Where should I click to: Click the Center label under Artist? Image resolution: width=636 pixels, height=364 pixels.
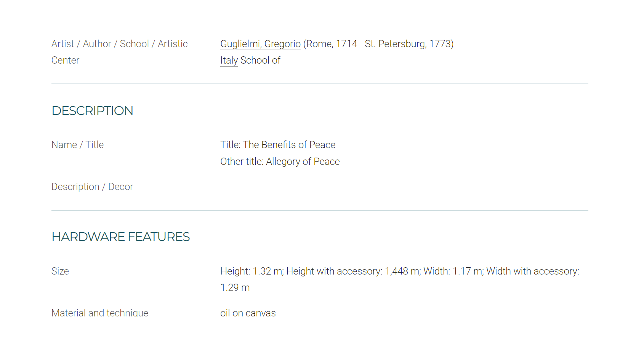pyautogui.click(x=65, y=60)
